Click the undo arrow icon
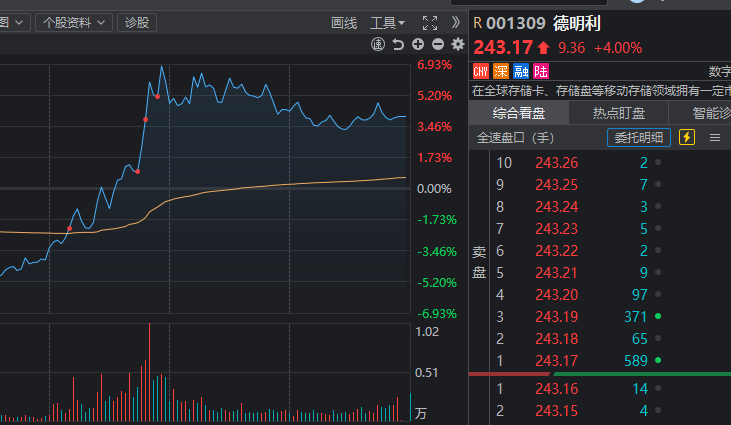 (x=398, y=44)
